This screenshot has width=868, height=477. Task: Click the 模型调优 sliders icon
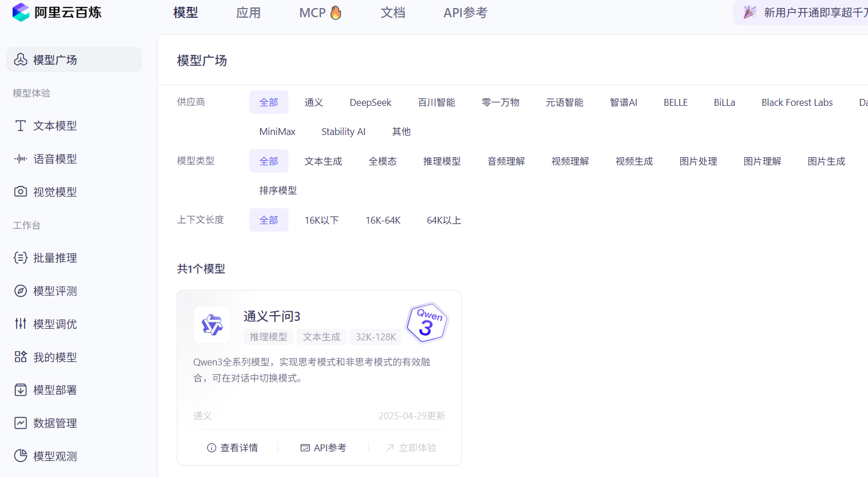coord(21,324)
